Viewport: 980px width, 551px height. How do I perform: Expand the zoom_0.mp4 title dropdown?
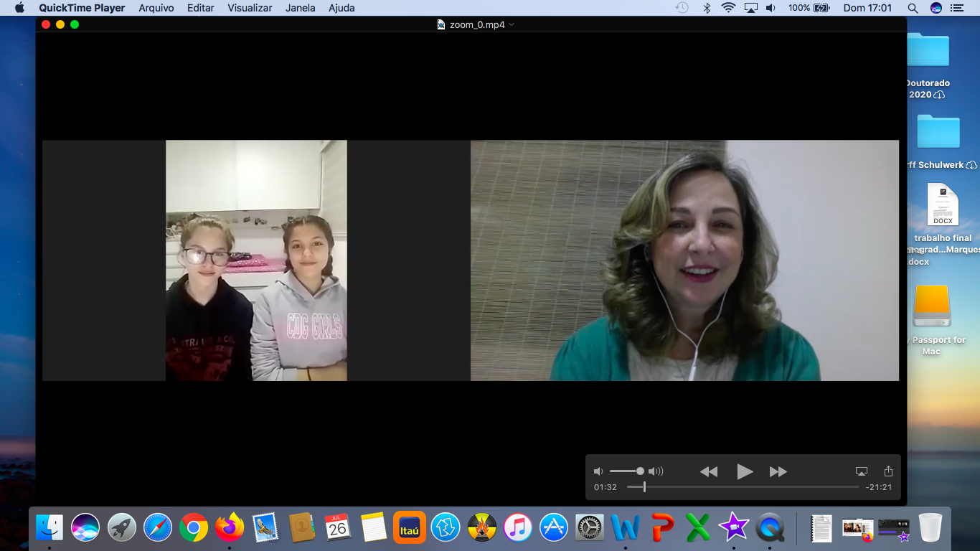click(x=512, y=24)
